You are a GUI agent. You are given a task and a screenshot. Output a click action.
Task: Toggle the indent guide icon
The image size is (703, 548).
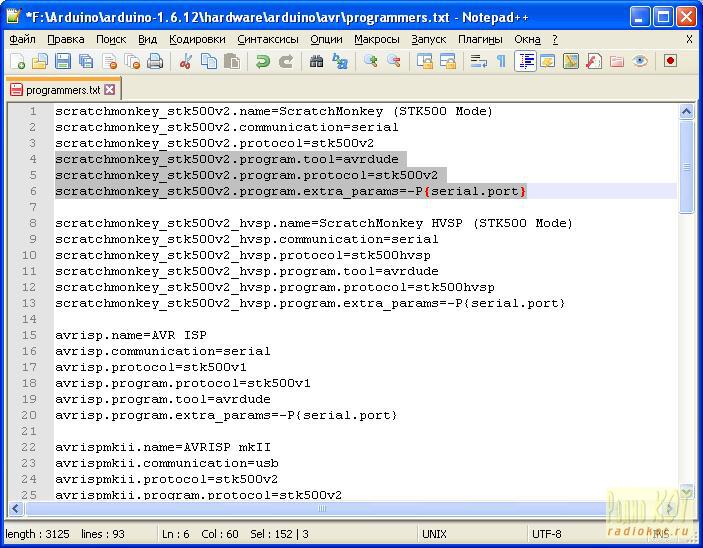525,61
